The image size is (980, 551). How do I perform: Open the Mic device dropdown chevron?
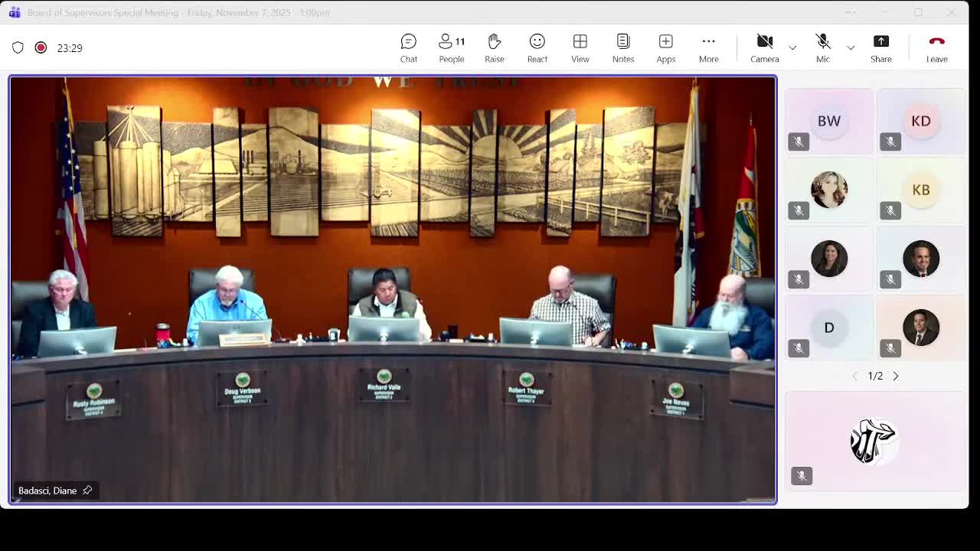[x=851, y=47]
